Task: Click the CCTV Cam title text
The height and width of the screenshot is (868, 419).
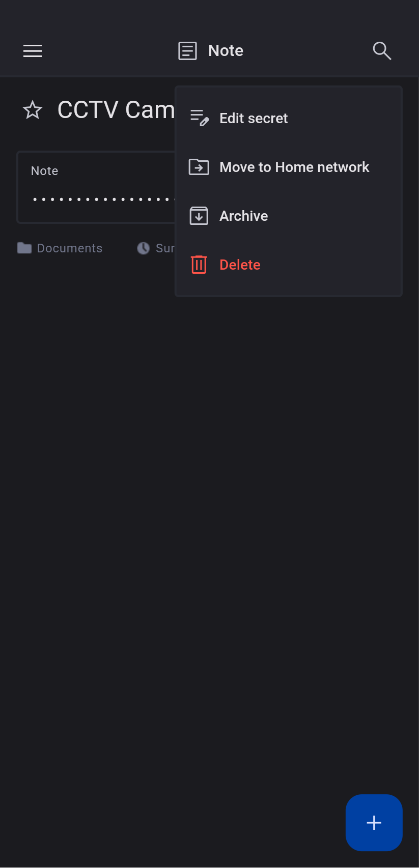Action: click(x=116, y=110)
